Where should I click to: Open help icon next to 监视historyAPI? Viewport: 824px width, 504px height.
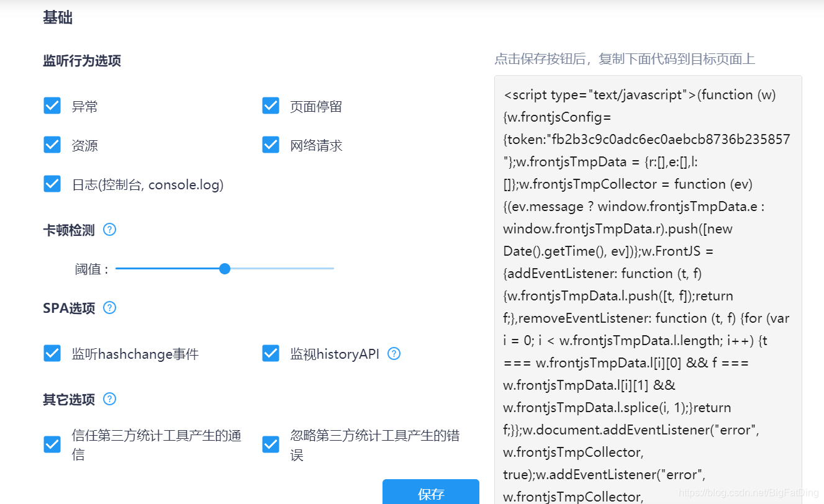click(x=394, y=354)
